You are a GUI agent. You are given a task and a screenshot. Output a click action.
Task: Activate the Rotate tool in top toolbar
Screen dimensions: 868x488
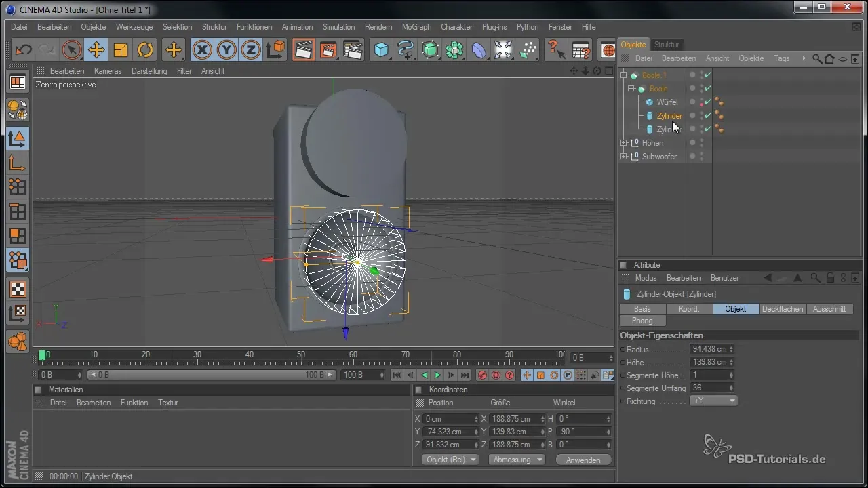click(145, 50)
